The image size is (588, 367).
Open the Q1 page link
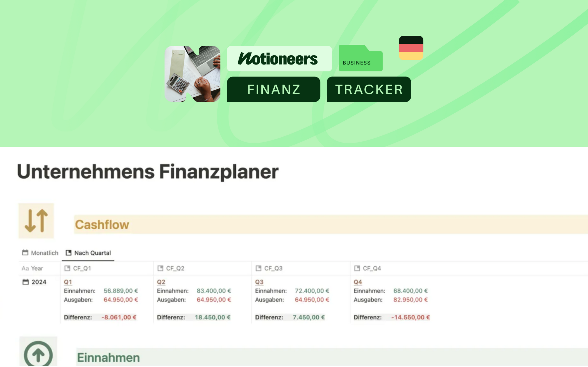click(68, 282)
